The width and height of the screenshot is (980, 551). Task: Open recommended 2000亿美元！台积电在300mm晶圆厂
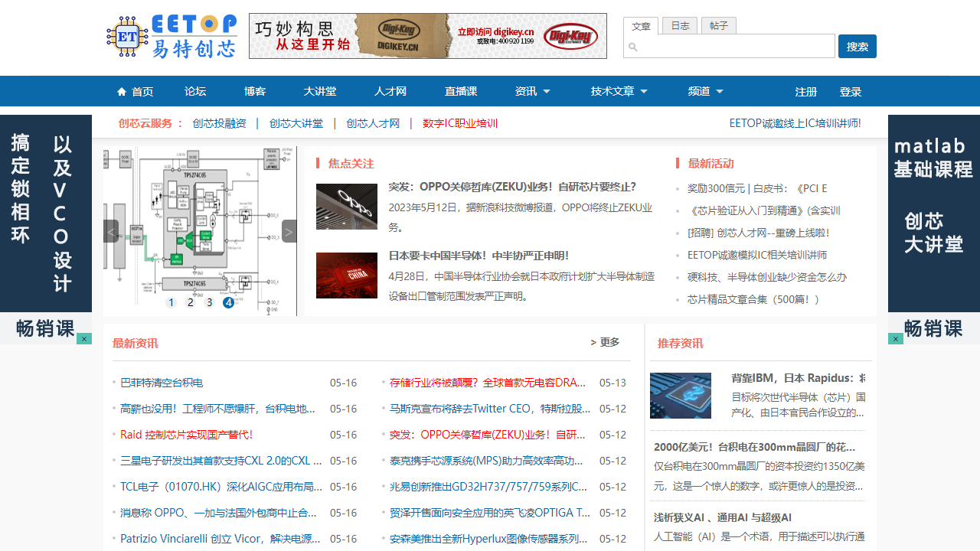755,447
